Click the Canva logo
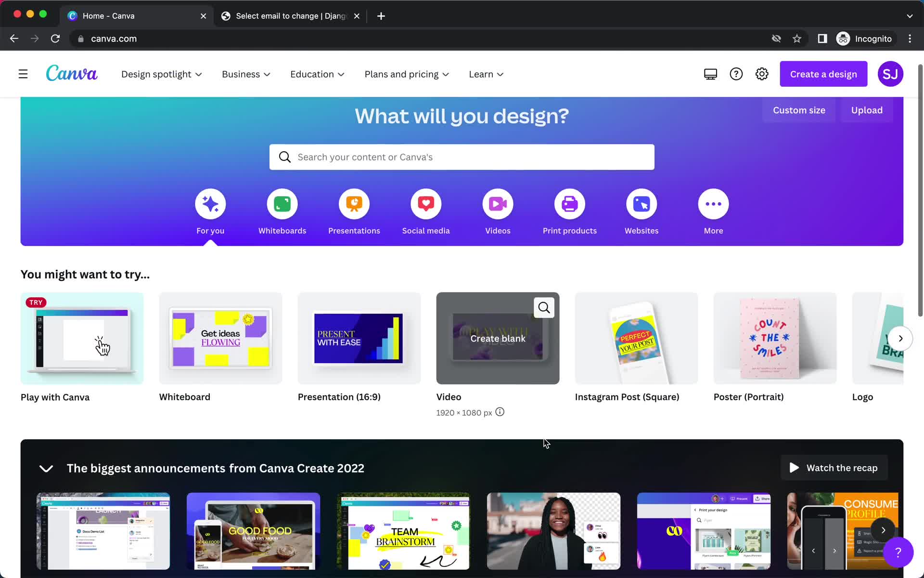Screen dimensions: 924x578 coord(72,74)
